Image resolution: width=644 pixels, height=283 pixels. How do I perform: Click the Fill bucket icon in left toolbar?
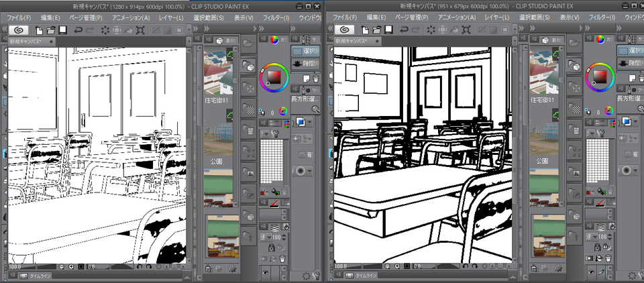click(x=127, y=30)
